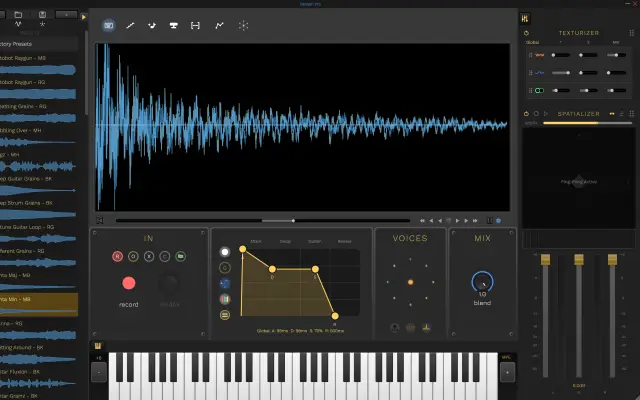Skip to start with the rewind transport button
The height and width of the screenshot is (400, 640).
pyautogui.click(x=422, y=220)
